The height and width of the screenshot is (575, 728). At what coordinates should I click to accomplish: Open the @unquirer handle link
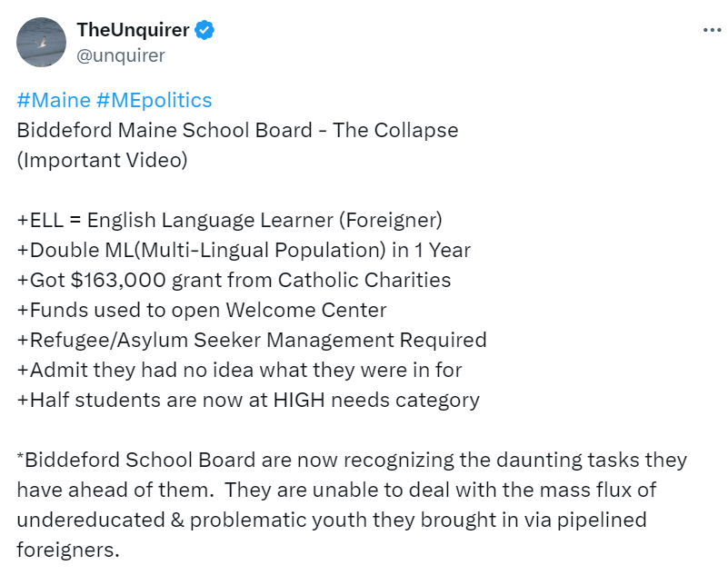click(121, 55)
